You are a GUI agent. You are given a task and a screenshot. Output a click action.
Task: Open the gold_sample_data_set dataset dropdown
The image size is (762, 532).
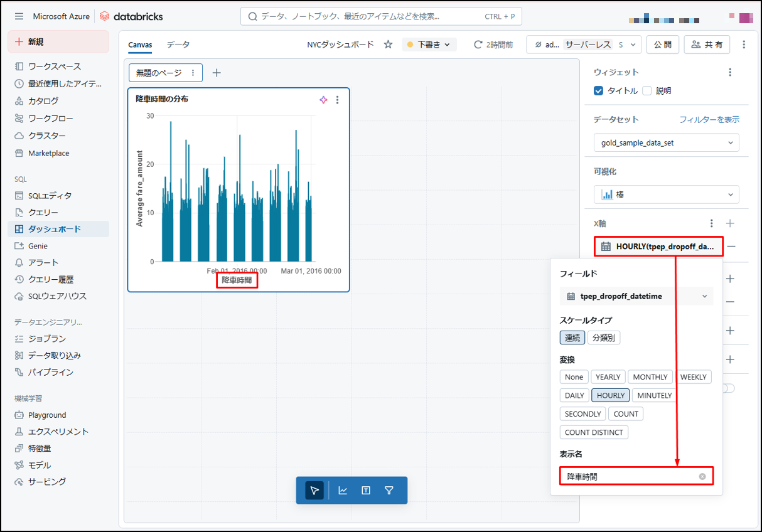[666, 143]
